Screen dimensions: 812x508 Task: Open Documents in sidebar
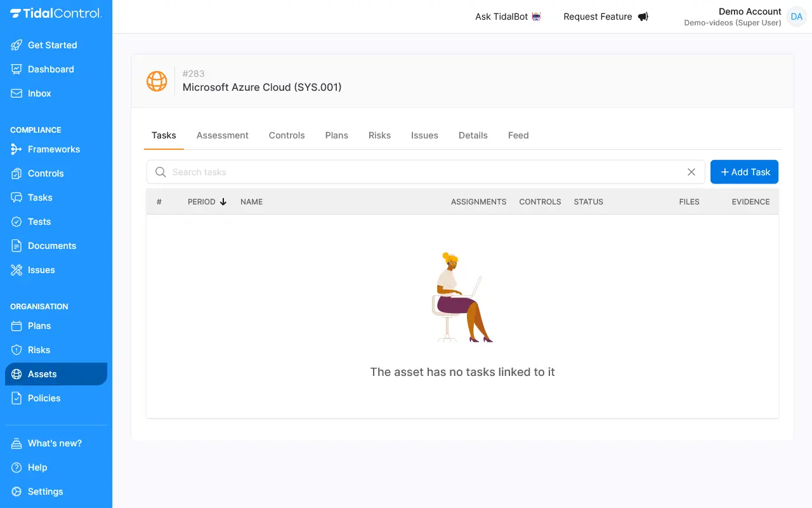(52, 246)
